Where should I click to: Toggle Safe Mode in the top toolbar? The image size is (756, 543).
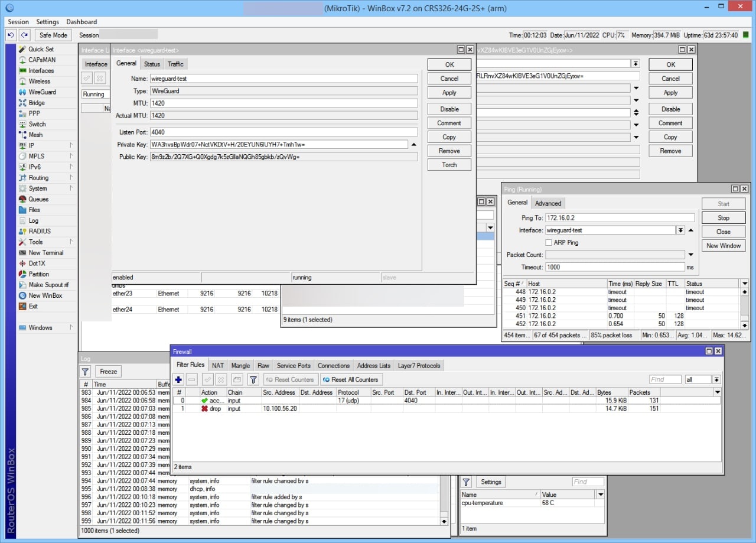53,35
